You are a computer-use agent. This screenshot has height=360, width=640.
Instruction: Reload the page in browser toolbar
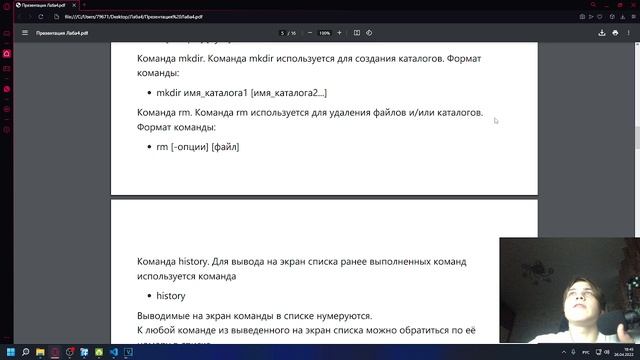41,17
